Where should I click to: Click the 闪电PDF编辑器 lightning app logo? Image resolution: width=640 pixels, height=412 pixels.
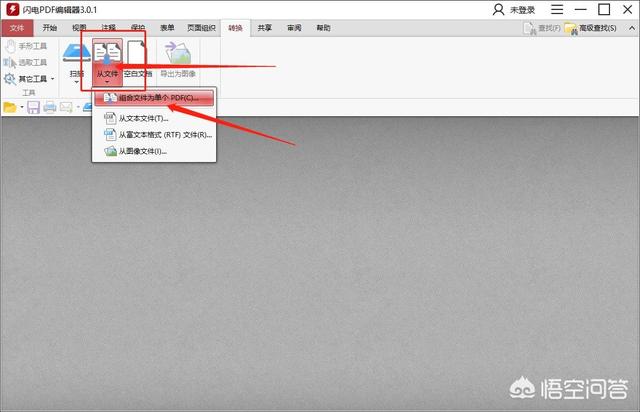(13, 9)
